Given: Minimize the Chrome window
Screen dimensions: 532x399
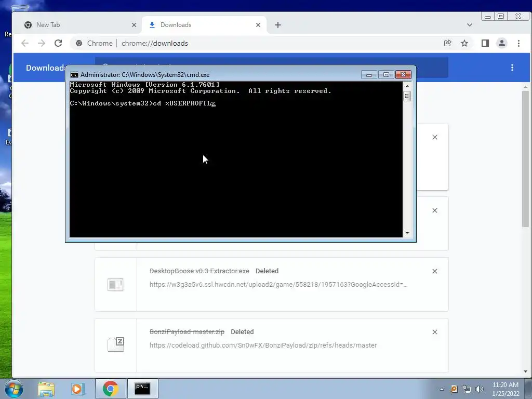Looking at the screenshot, I should point(487,16).
